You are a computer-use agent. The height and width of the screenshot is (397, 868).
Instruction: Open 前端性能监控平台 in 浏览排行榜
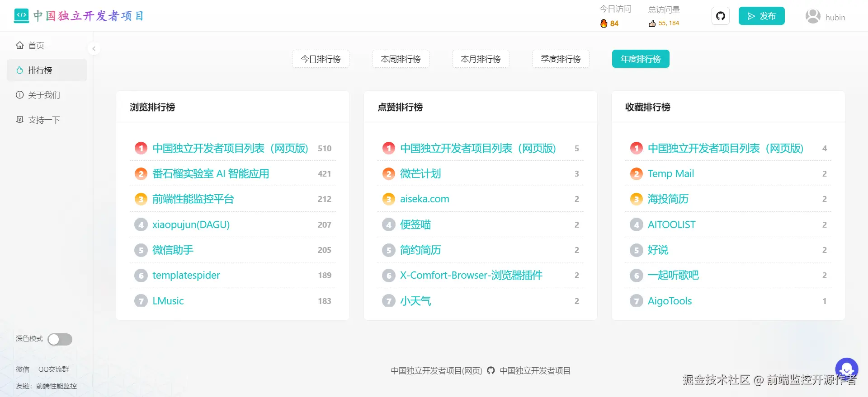tap(193, 199)
